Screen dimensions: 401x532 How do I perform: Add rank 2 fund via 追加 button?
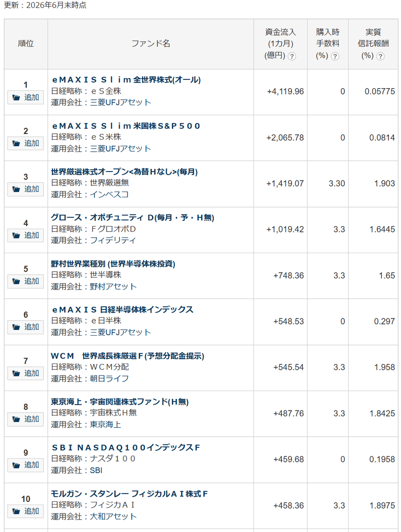[x=26, y=143]
